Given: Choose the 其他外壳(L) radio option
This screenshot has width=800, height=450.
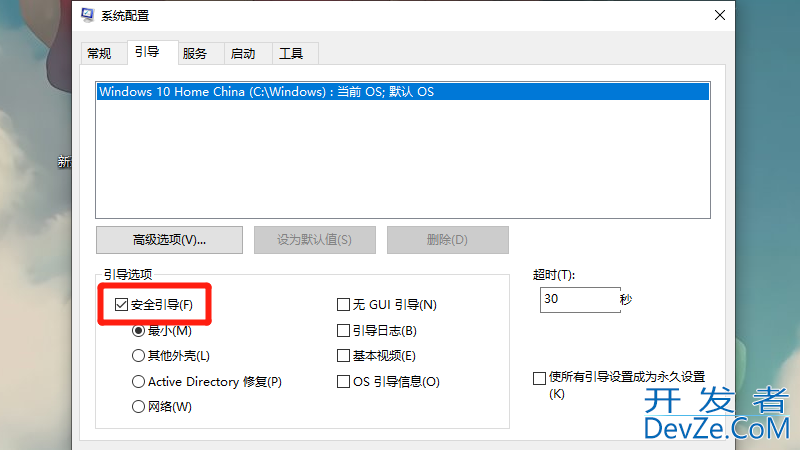Looking at the screenshot, I should [x=138, y=356].
